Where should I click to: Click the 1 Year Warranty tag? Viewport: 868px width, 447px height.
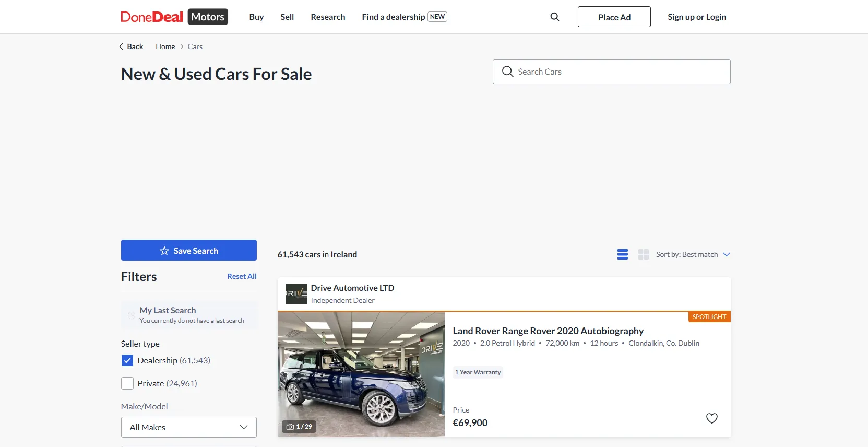click(x=478, y=372)
